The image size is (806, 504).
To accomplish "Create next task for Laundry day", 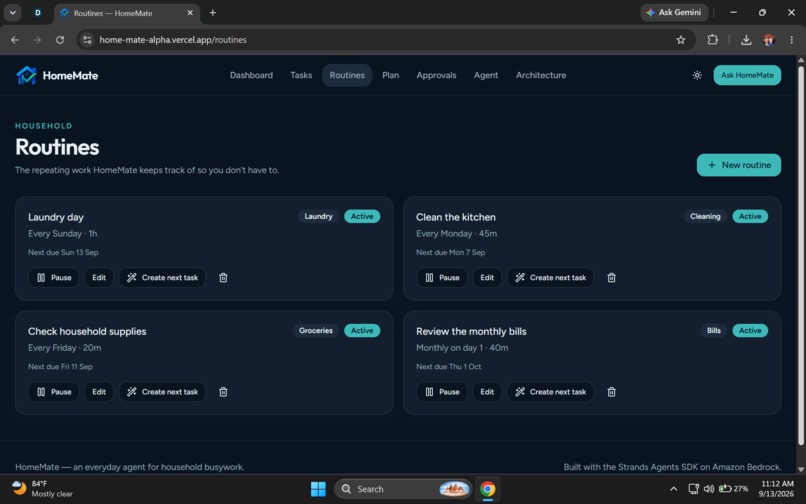I will tap(162, 278).
